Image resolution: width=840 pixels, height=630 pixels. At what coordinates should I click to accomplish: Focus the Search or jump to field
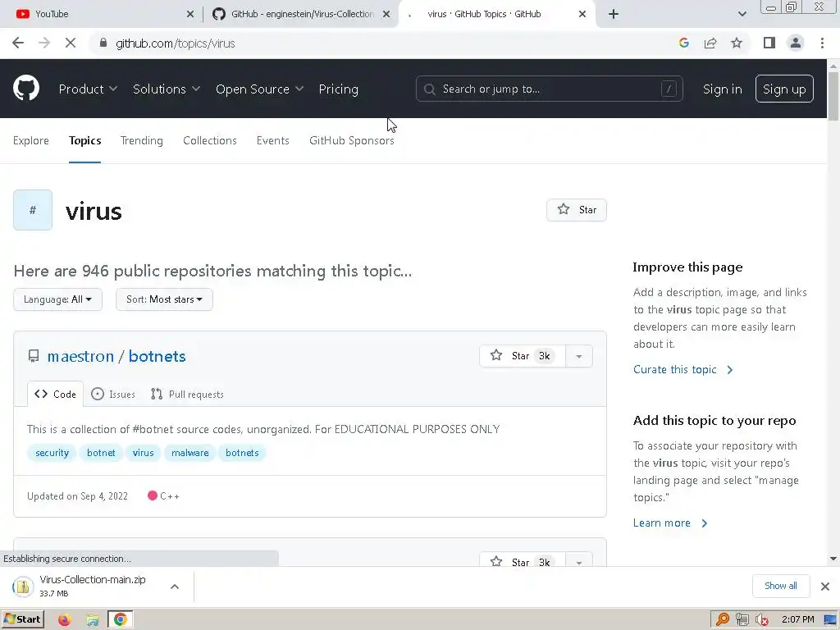(549, 89)
